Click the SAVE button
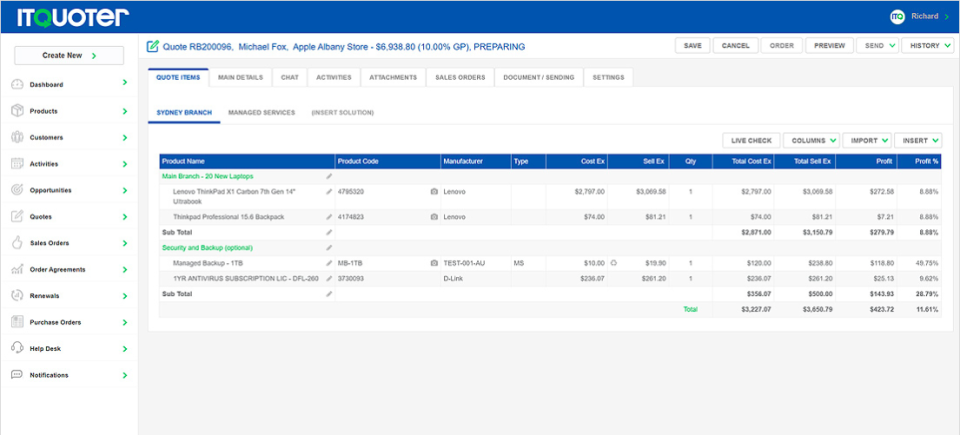960x435 pixels. 692,45
